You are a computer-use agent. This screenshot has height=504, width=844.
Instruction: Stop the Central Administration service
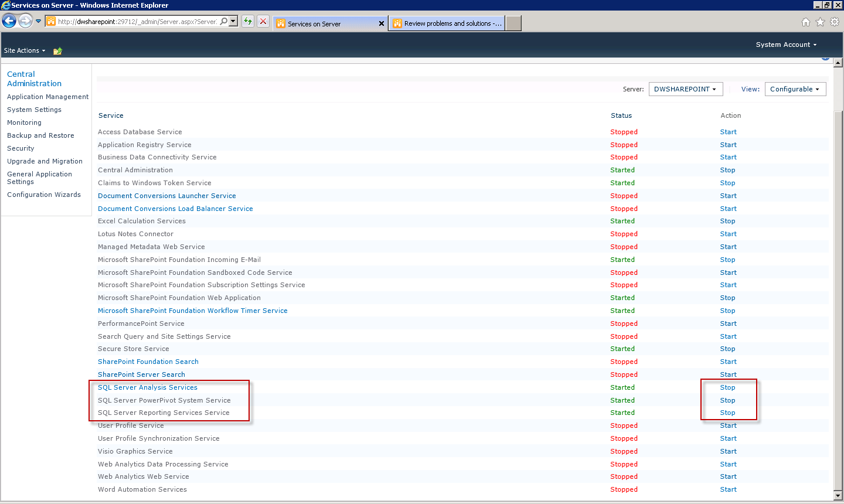tap(728, 170)
